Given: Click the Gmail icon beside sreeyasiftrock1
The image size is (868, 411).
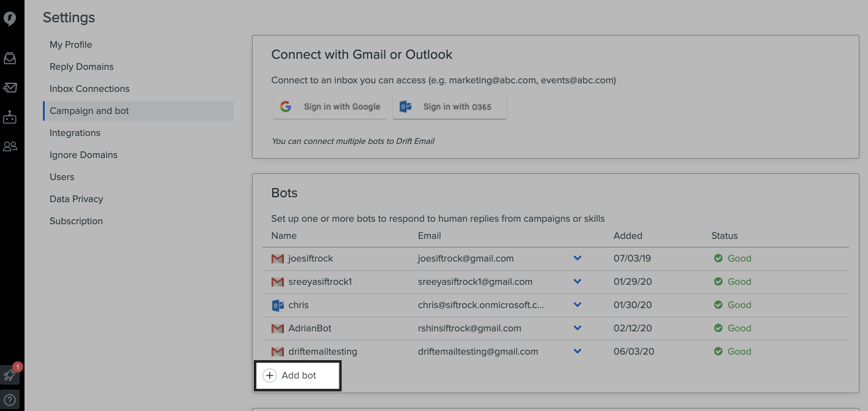Looking at the screenshot, I should (277, 282).
